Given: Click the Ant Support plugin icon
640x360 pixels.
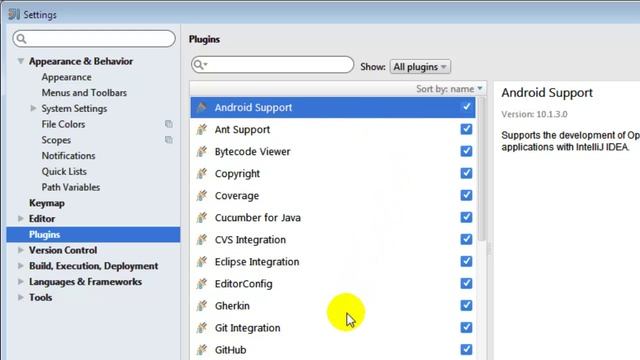Looking at the screenshot, I should coord(202,129).
